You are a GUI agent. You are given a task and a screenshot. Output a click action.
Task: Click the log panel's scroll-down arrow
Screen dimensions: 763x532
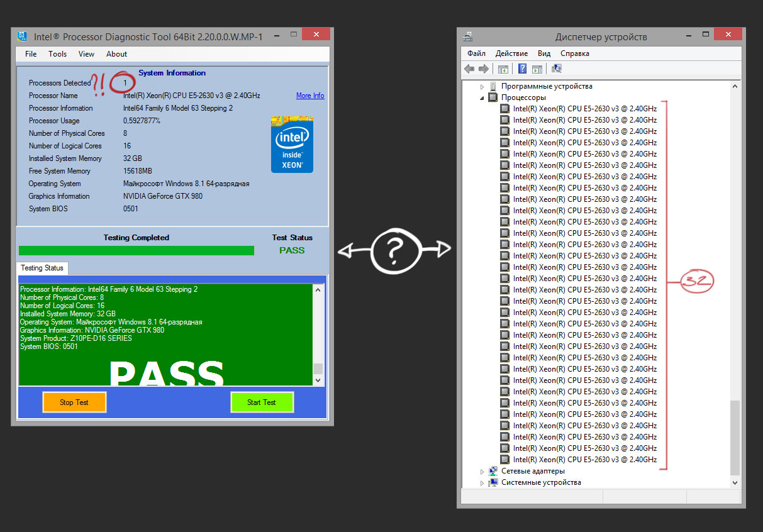pos(318,380)
